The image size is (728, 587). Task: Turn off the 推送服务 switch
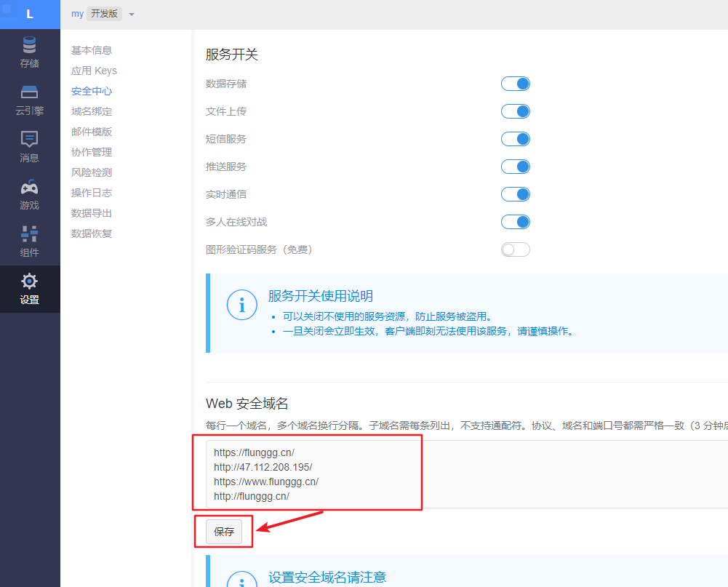pyautogui.click(x=516, y=167)
